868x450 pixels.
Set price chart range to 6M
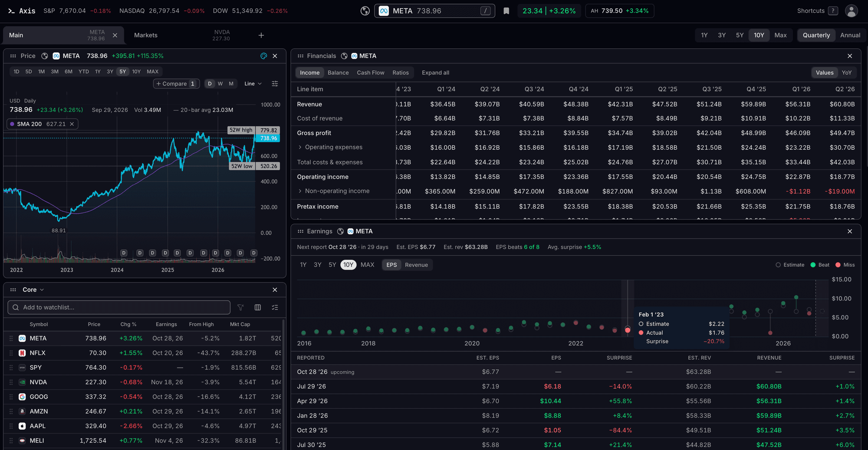tap(69, 72)
